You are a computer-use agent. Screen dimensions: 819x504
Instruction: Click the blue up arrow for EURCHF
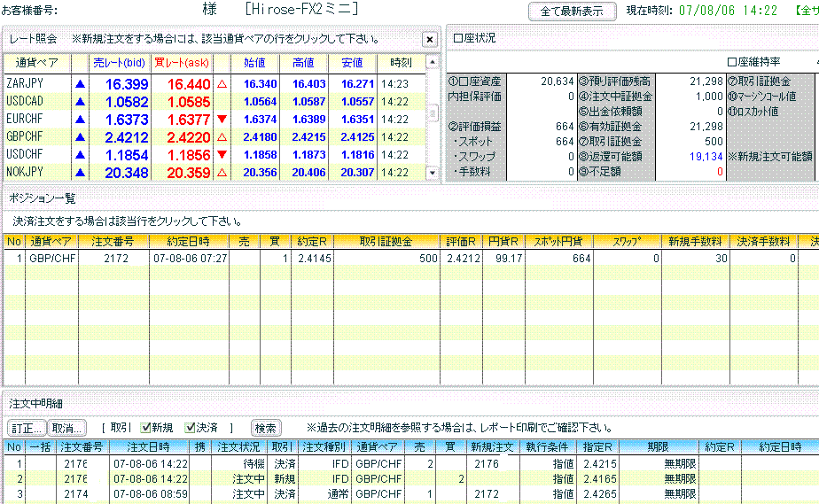click(x=80, y=119)
